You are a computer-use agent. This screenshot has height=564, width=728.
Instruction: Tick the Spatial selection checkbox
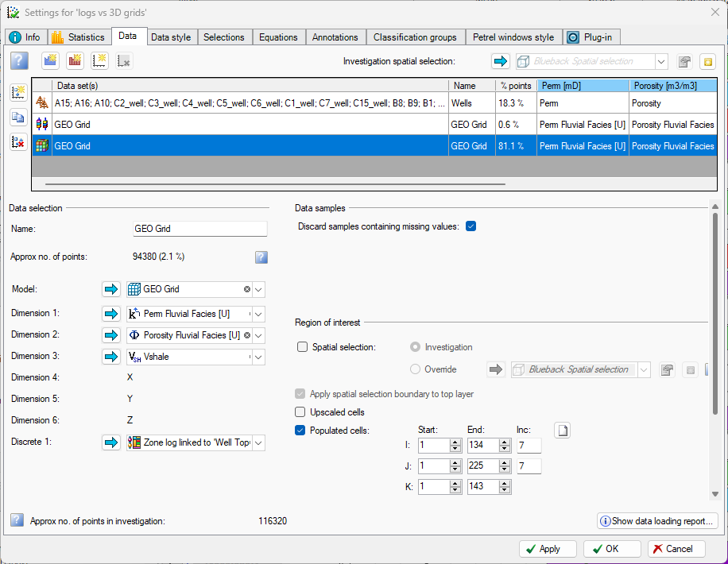302,347
